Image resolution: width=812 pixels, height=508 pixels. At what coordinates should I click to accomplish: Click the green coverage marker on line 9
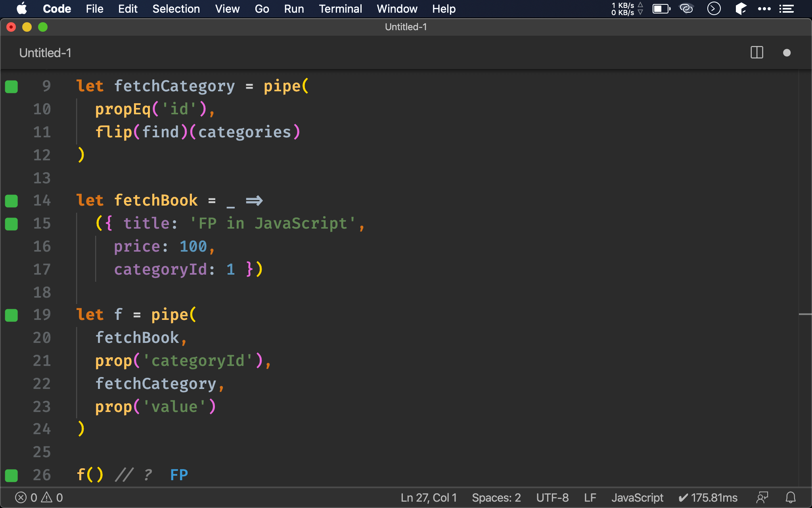pyautogui.click(x=11, y=87)
